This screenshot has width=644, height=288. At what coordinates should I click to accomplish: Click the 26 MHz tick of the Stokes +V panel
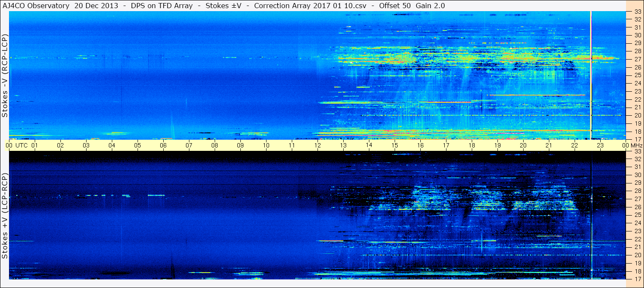point(637,207)
